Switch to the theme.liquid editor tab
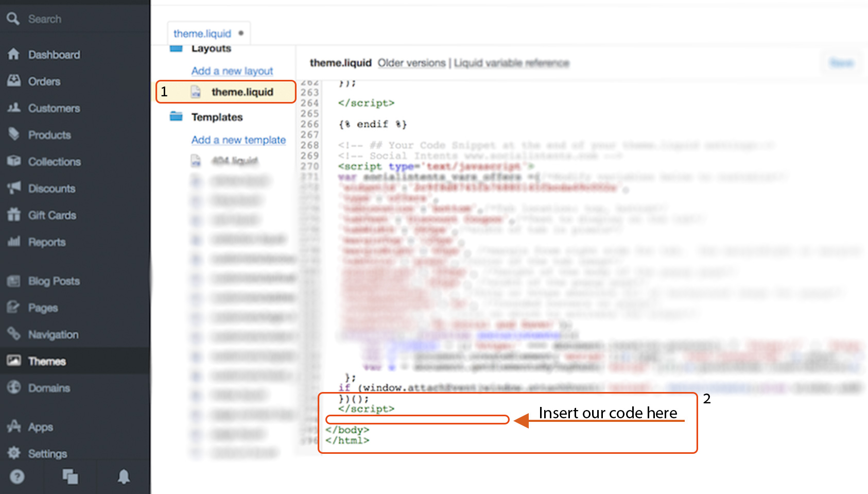Image resolution: width=868 pixels, height=494 pixels. 202,33
